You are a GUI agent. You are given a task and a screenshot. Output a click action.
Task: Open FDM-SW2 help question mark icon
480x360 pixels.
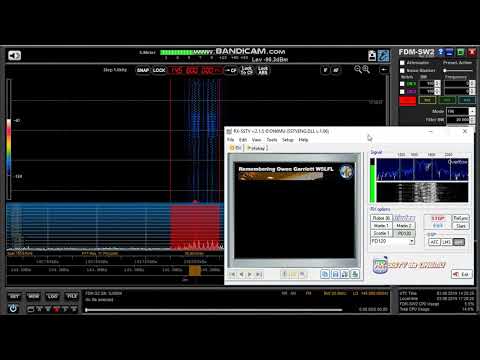[441, 52]
